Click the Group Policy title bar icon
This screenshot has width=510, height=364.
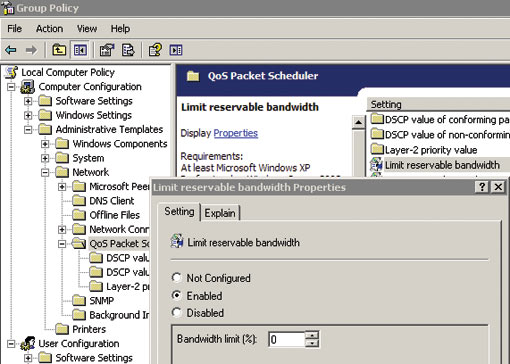click(x=7, y=8)
